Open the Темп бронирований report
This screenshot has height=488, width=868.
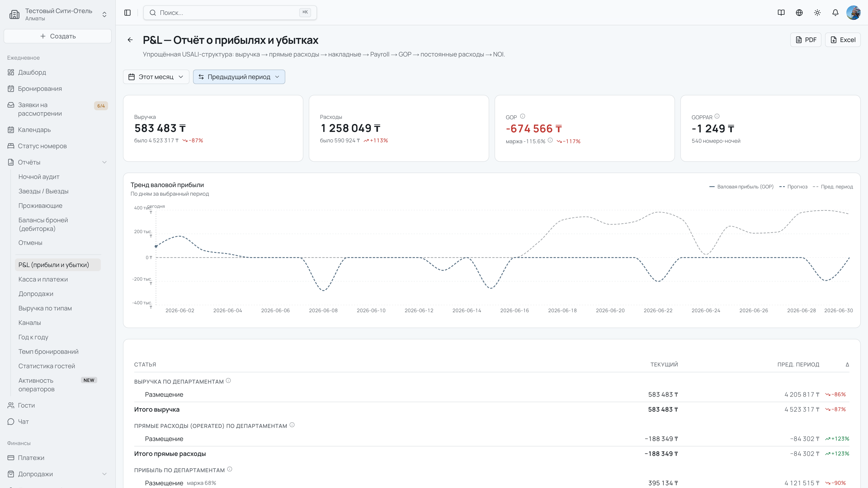tap(58, 352)
